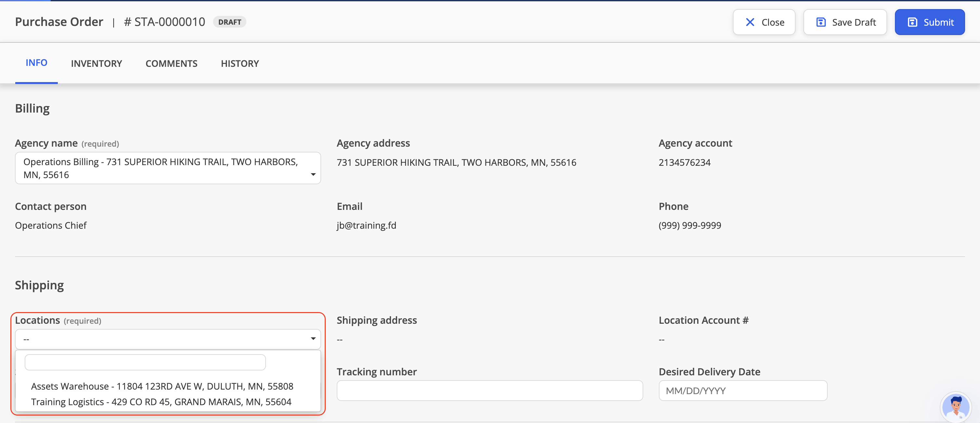Image resolution: width=980 pixels, height=423 pixels.
Task: Switch to the INVENTORY tab
Action: click(x=96, y=64)
